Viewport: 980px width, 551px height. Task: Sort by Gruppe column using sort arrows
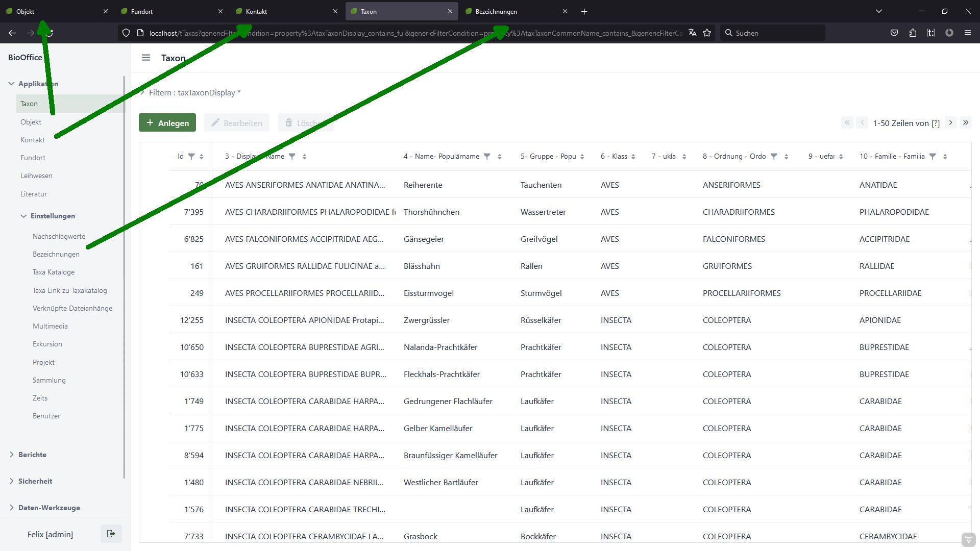point(582,157)
